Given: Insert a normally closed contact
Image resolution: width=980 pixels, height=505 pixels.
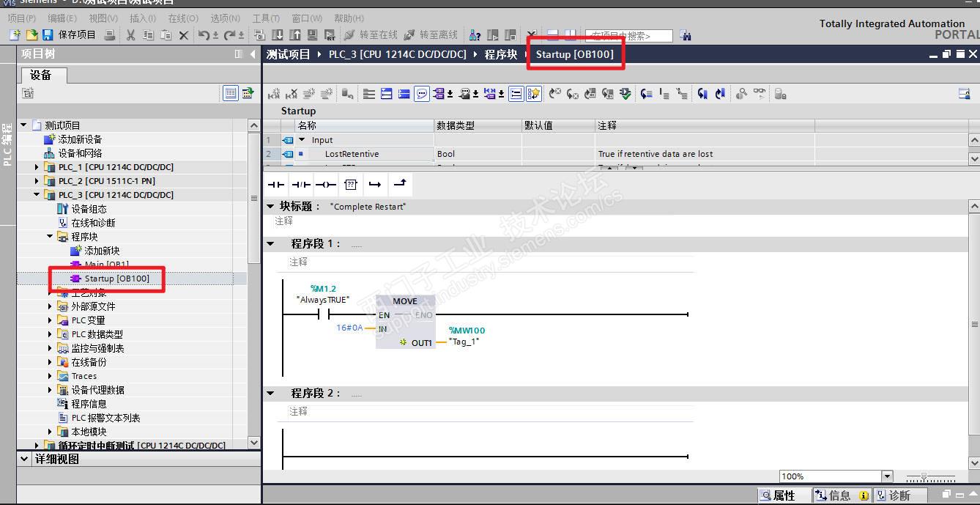Looking at the screenshot, I should point(300,184).
